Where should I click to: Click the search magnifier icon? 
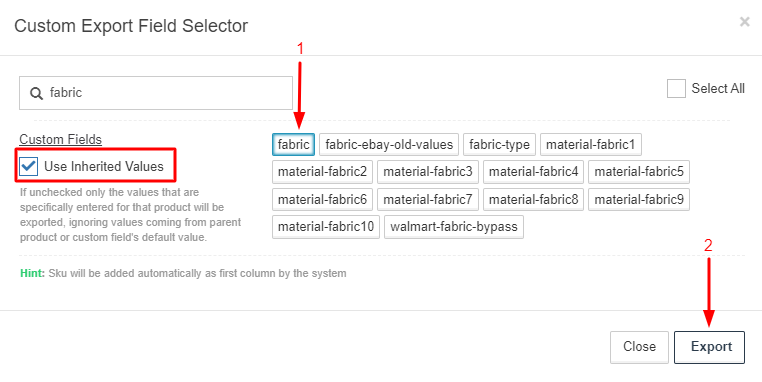[x=36, y=93]
